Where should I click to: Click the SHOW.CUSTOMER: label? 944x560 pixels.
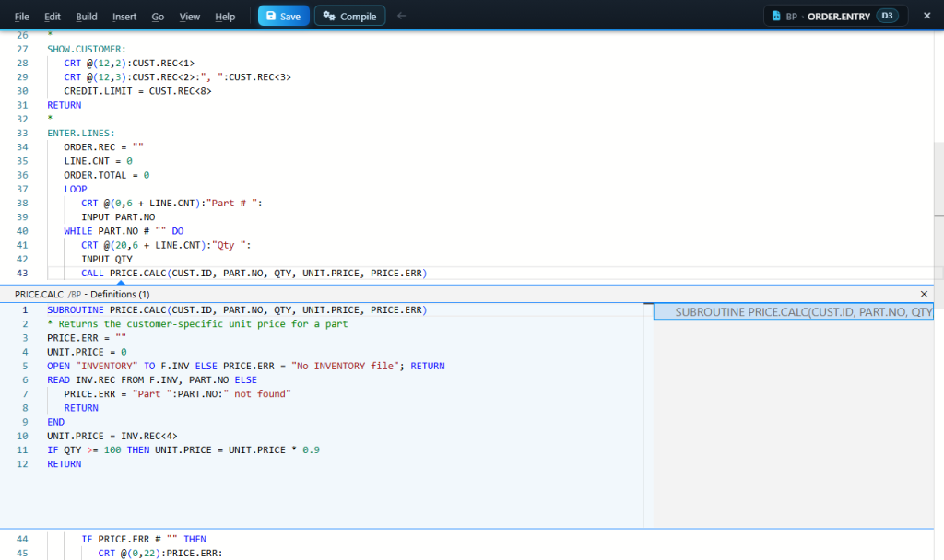pos(87,50)
